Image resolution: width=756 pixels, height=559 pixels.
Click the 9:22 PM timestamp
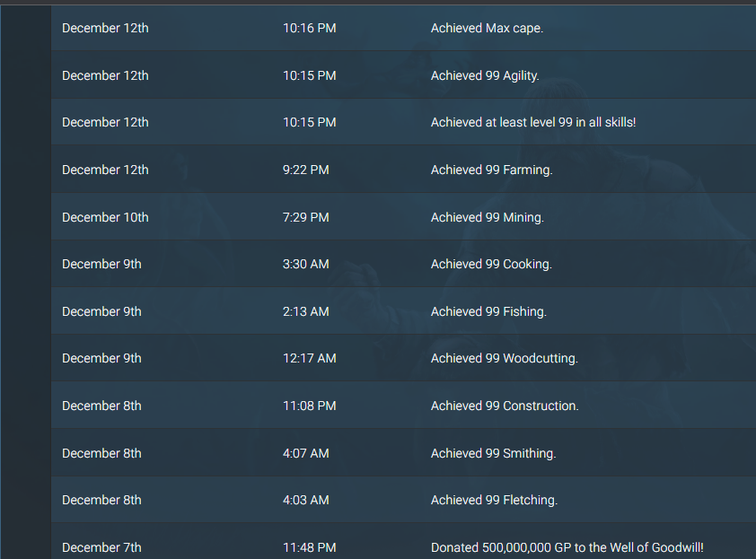[305, 170]
